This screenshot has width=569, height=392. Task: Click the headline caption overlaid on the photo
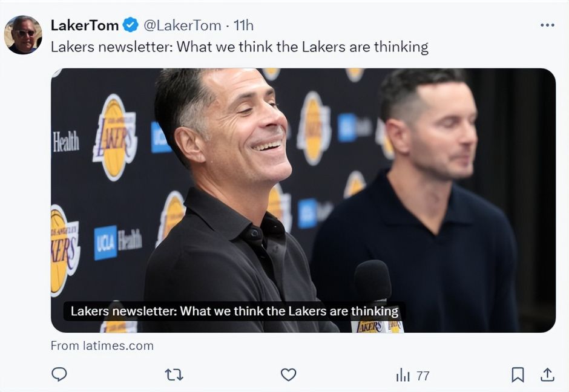(234, 312)
